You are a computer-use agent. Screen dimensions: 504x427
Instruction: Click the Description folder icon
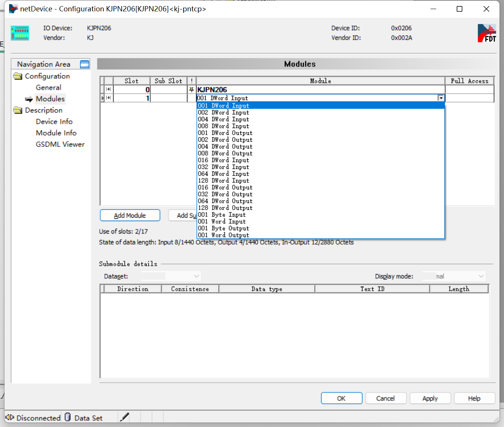pos(18,110)
